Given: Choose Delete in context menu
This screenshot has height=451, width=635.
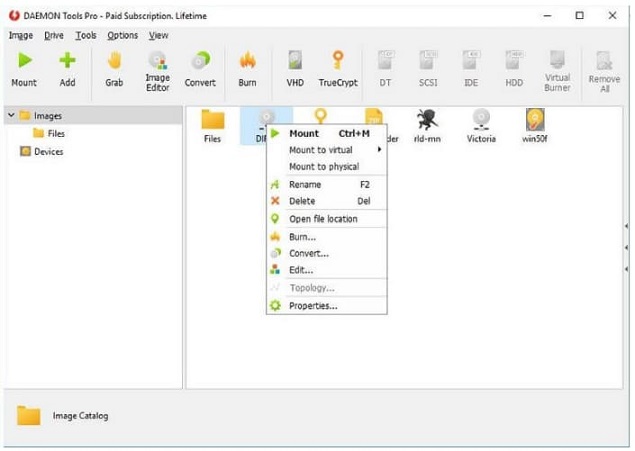Looking at the screenshot, I should 326,201.
